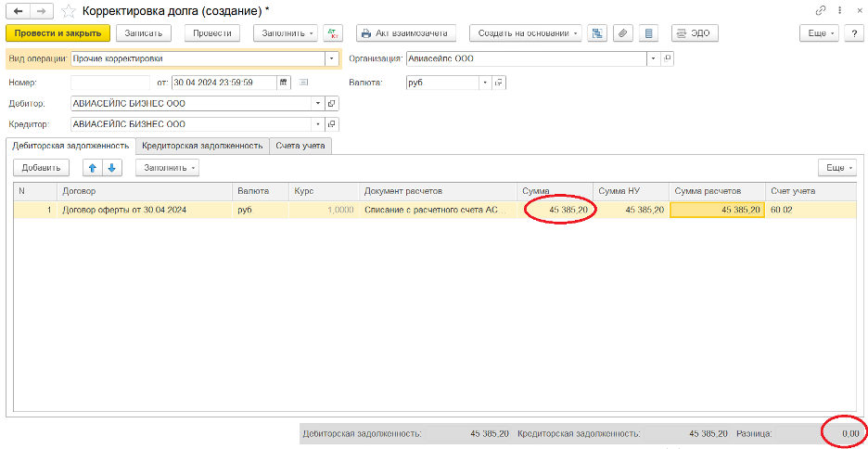Screen dimensions: 868x449
Task: Print Акт взаимозачета
Action: 406,33
